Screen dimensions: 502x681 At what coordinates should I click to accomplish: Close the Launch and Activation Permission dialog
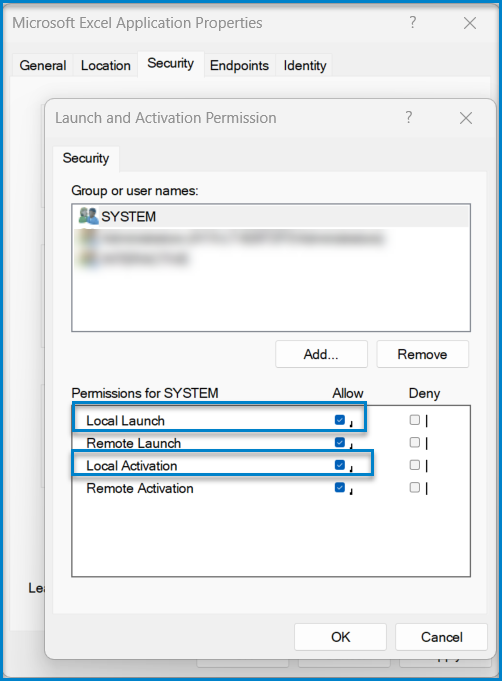[466, 118]
